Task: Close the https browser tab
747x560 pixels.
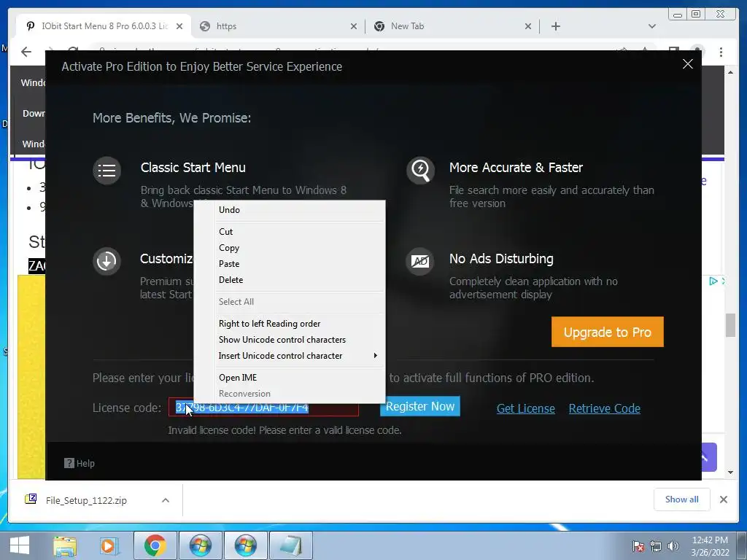Action: click(354, 27)
